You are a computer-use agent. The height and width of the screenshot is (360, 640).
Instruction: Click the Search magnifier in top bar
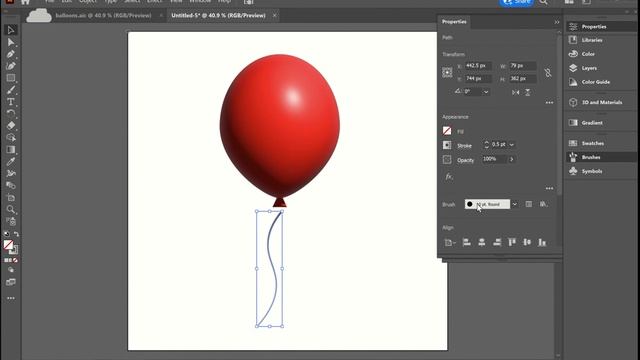click(543, 2)
